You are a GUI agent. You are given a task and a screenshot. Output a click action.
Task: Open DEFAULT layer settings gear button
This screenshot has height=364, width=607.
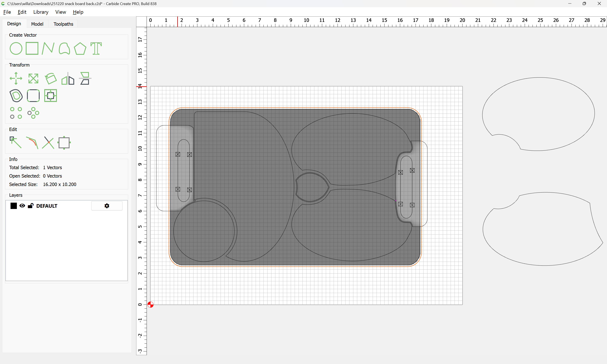coord(107,206)
